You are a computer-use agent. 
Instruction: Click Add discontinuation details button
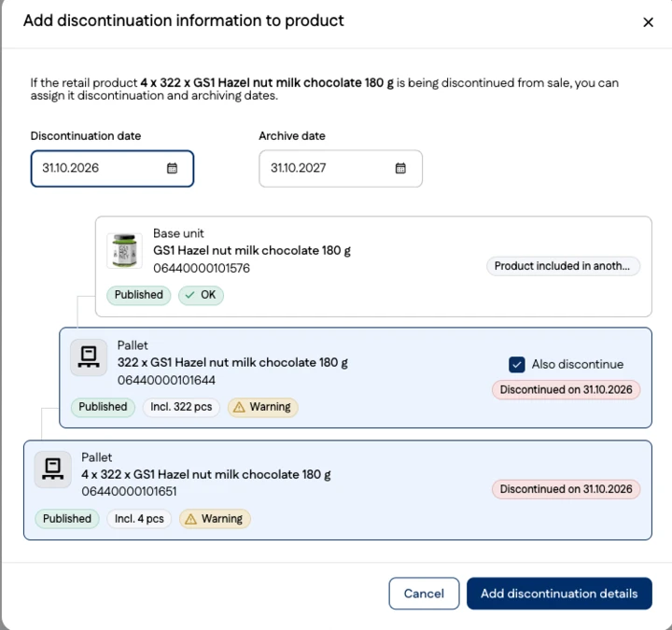click(559, 594)
